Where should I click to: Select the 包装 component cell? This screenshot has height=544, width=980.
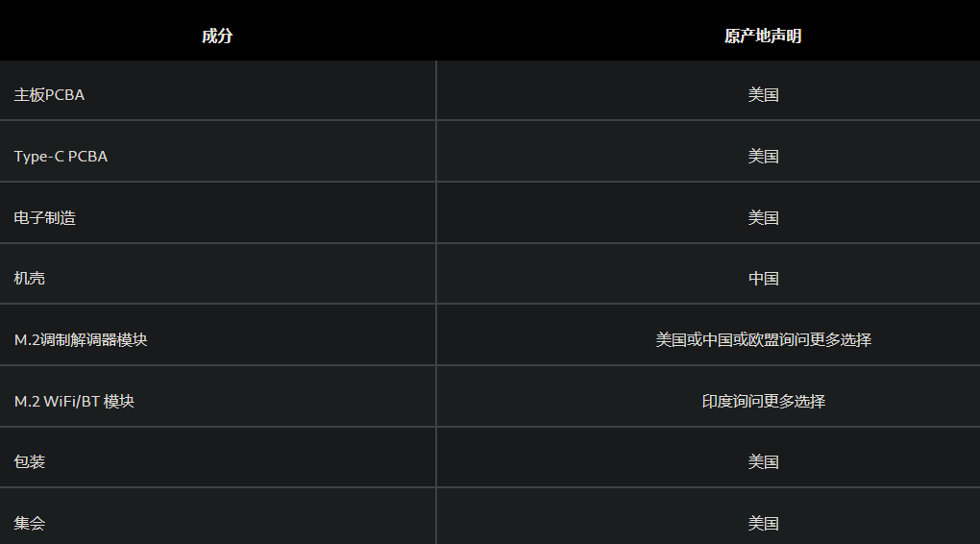pos(30,462)
